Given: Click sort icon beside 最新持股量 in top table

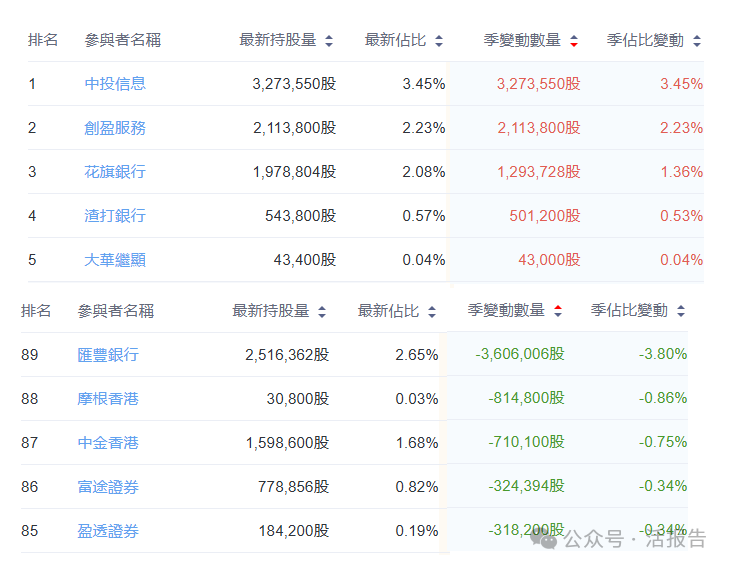Looking at the screenshot, I should coord(329,41).
